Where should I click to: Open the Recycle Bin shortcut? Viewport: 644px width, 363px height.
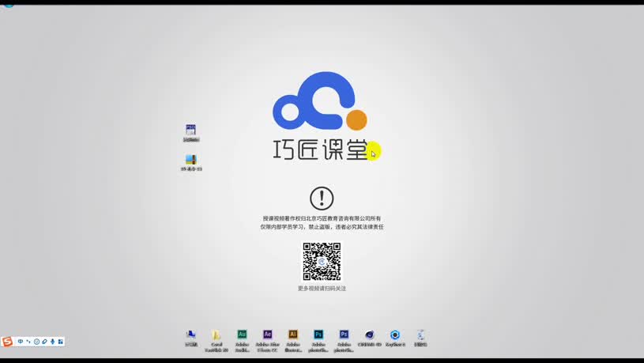click(420, 338)
